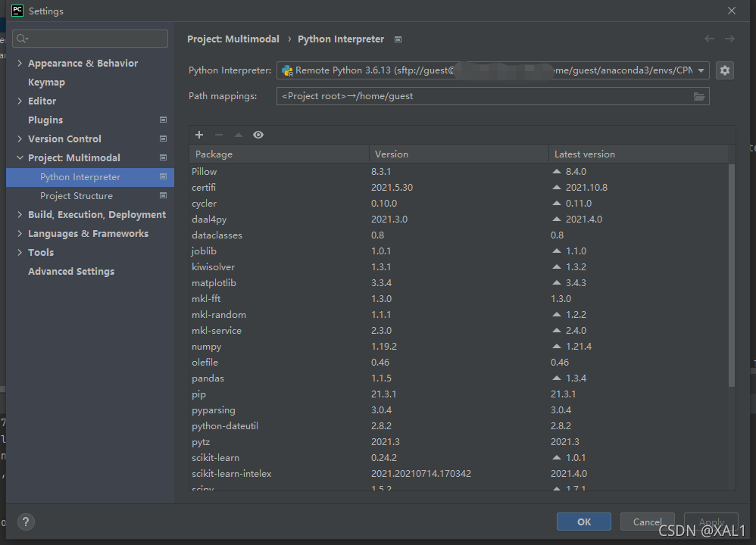The image size is (756, 545).
Task: Collapse the Project: Multimodal section
Action: pos(20,157)
